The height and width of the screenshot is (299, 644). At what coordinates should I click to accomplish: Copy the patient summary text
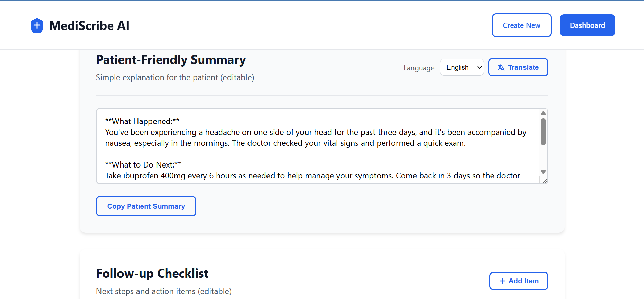point(146,206)
